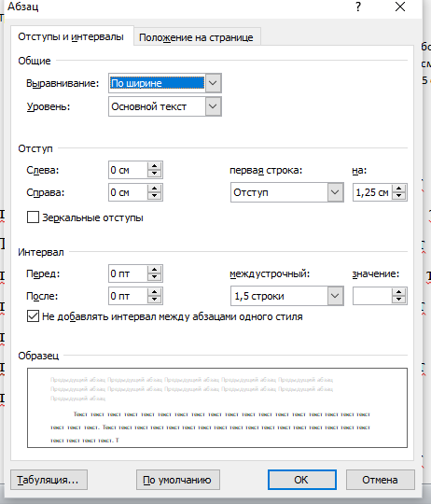Decrease the Перед spacing value
Screen dimensions: 431x504
pos(155,277)
